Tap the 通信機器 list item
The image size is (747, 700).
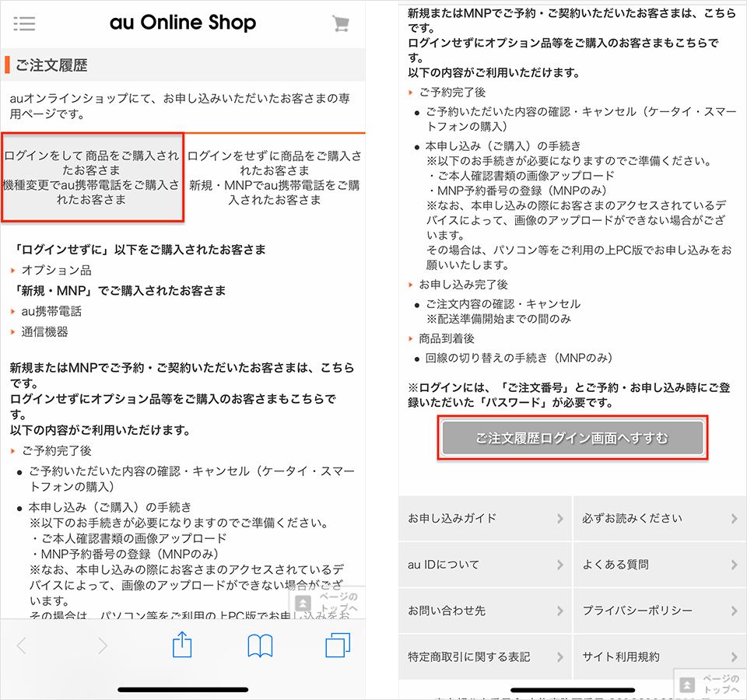[44, 331]
